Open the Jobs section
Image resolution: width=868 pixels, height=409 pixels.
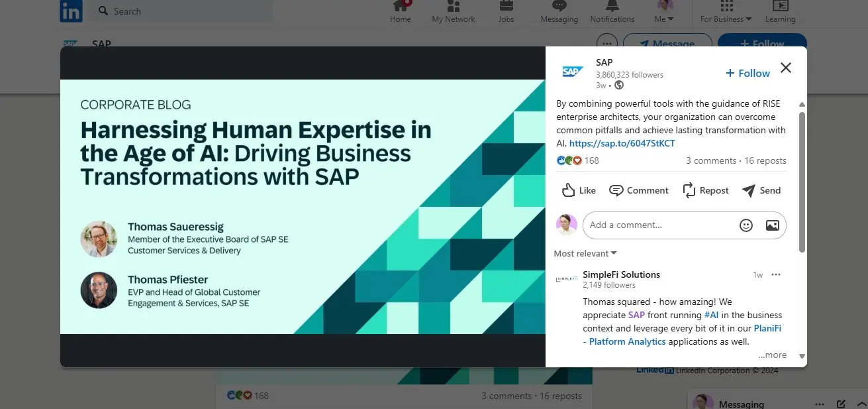[506, 13]
